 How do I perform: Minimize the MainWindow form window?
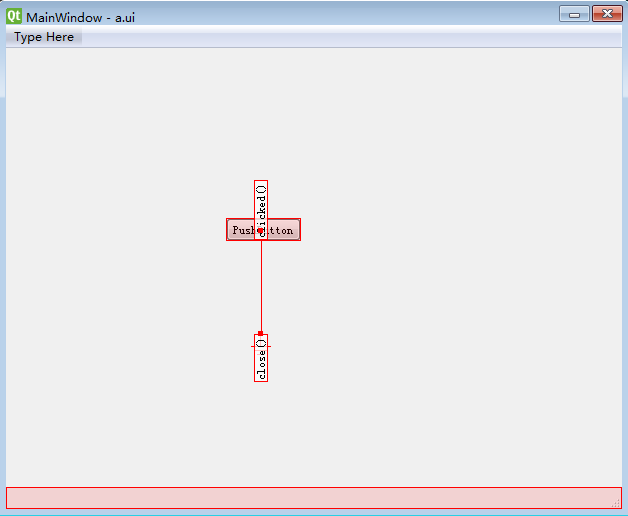pyautogui.click(x=574, y=13)
